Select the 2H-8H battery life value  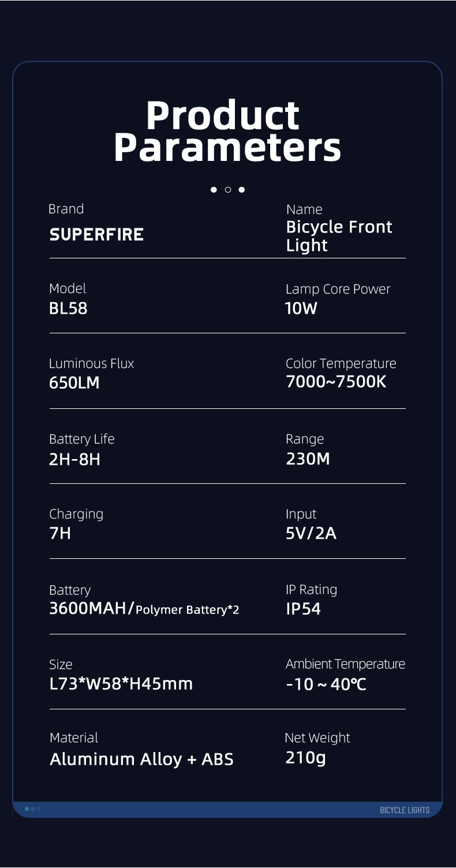(x=74, y=459)
